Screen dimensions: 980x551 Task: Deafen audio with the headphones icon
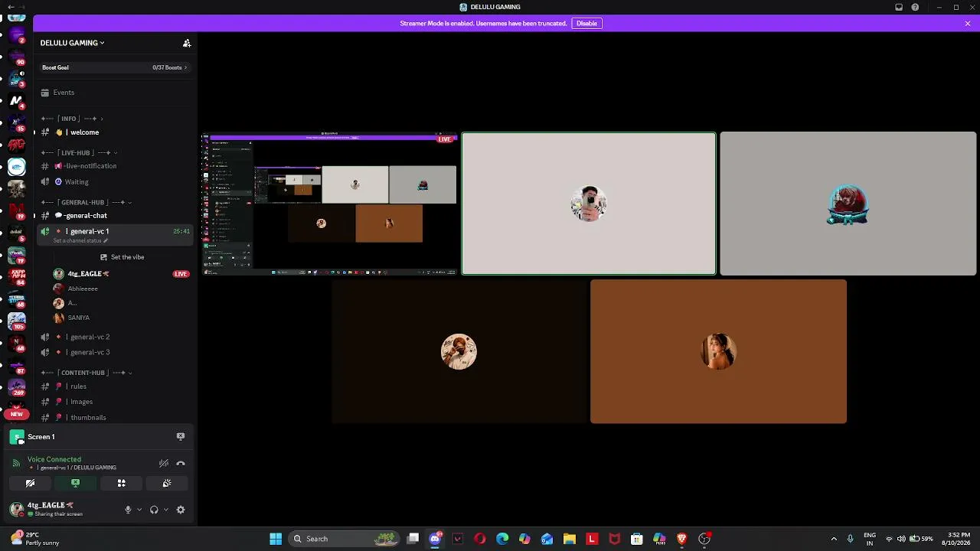point(154,510)
